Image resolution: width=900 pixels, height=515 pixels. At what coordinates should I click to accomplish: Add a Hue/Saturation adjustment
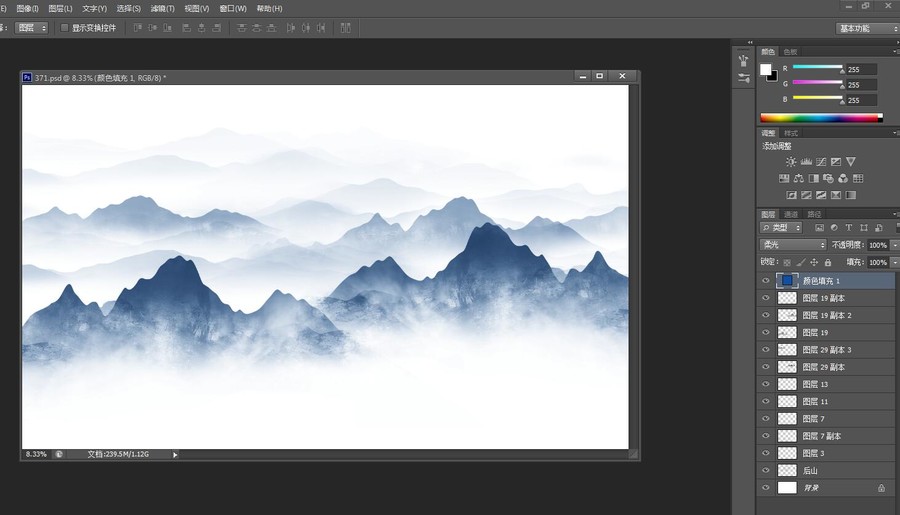pos(783,179)
